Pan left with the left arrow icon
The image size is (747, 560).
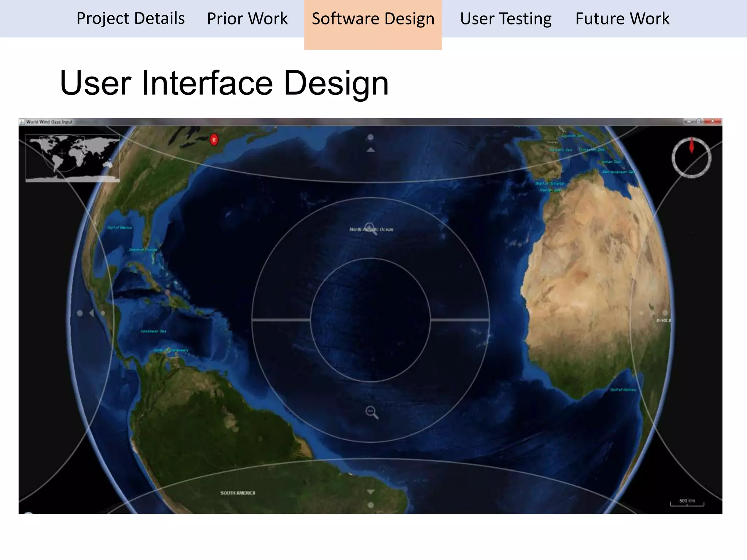tap(92, 313)
